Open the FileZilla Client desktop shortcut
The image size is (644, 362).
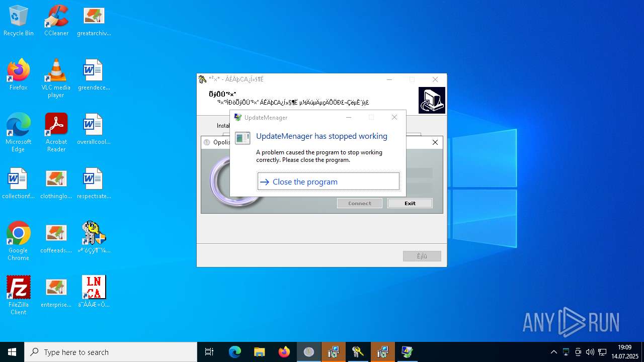[x=19, y=296]
